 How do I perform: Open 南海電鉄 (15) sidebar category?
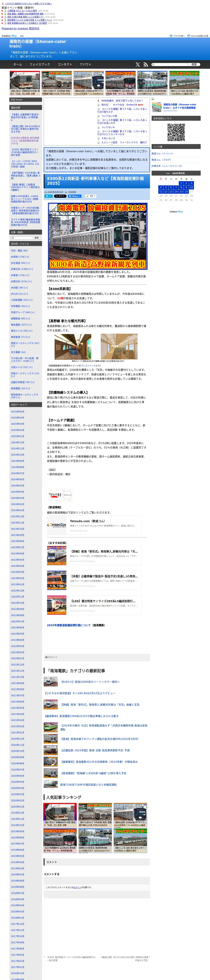[x=18, y=388]
